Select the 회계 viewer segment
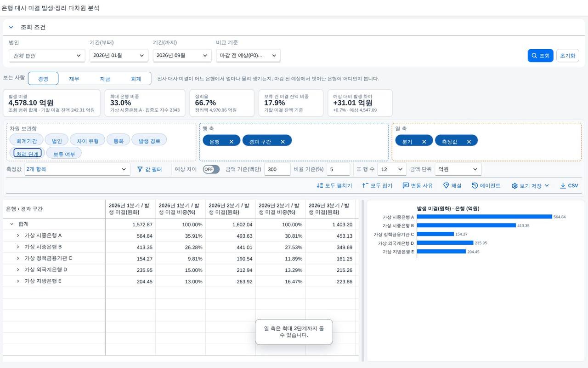The width and height of the screenshot is (588, 368). coord(136,79)
